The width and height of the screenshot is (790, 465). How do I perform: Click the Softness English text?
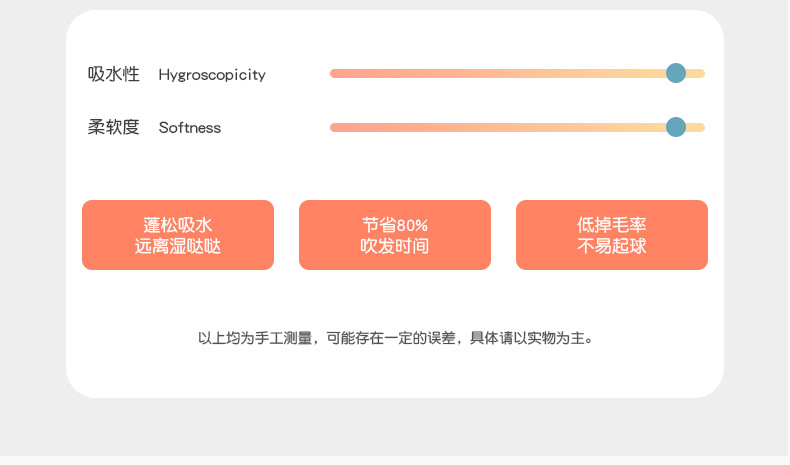(x=190, y=127)
